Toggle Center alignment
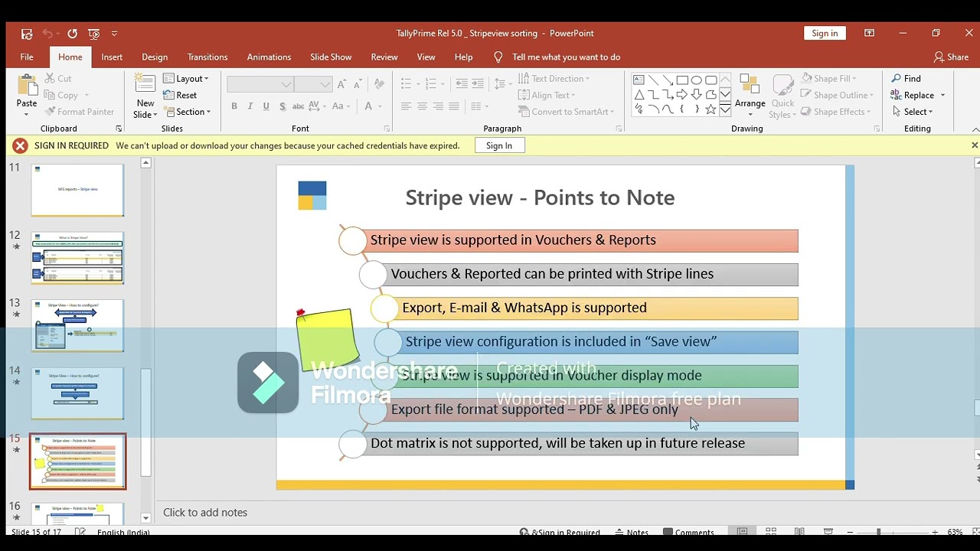The height and width of the screenshot is (551, 980). coord(422,106)
